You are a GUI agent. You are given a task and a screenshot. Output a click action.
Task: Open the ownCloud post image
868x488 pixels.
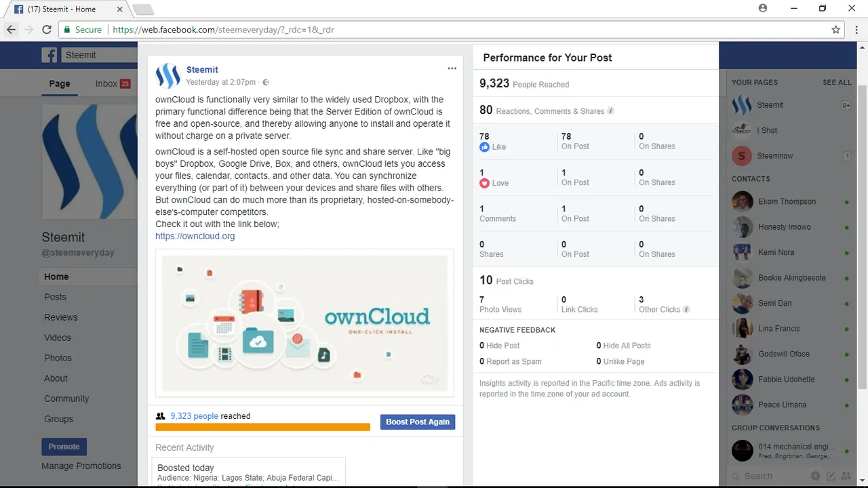(x=304, y=323)
